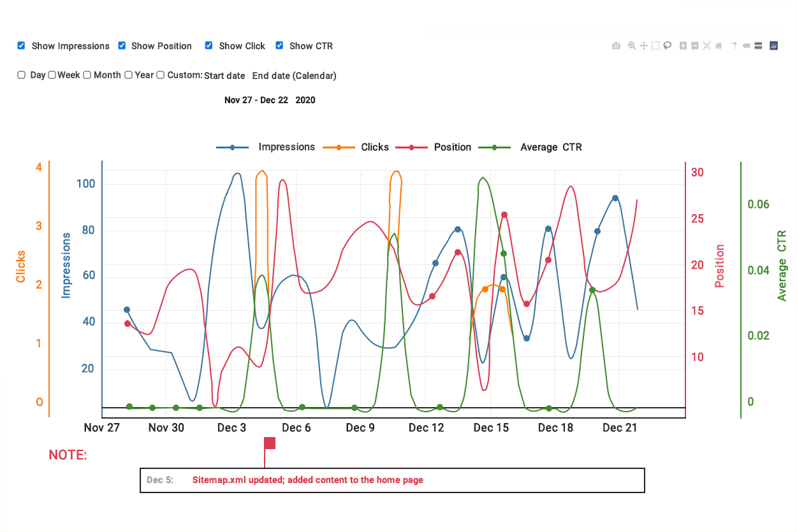Check the Custom range checkbox
The width and height of the screenshot is (797, 532).
(x=161, y=75)
